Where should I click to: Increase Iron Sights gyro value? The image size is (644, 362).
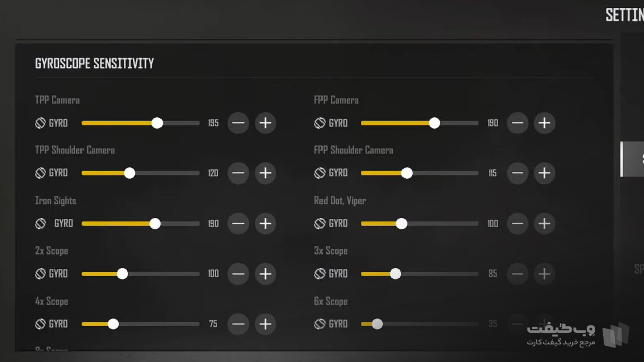point(265,223)
